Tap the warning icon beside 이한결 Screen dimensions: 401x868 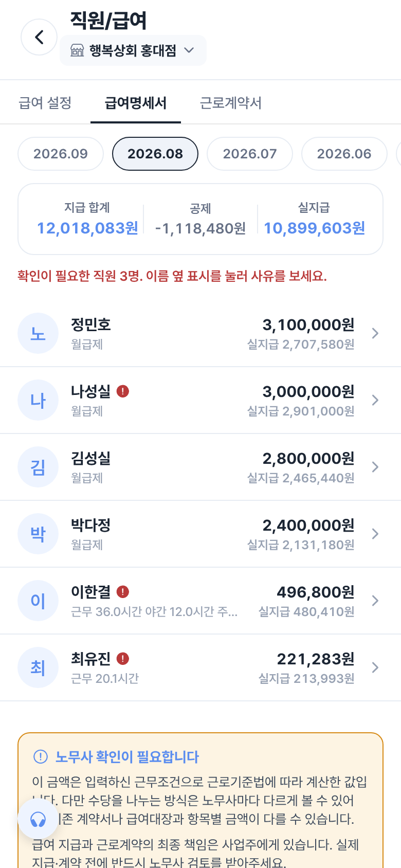point(123,592)
